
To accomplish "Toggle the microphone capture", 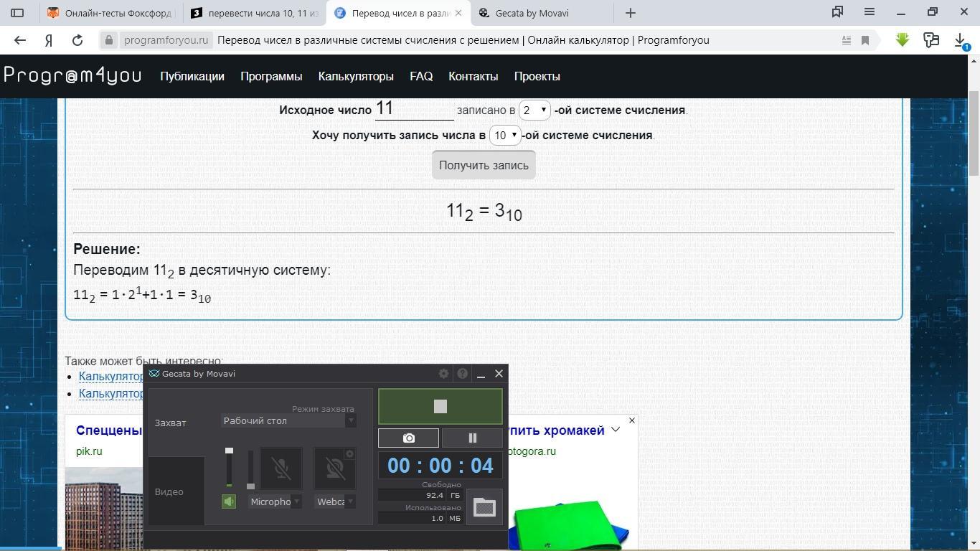I will [x=281, y=469].
